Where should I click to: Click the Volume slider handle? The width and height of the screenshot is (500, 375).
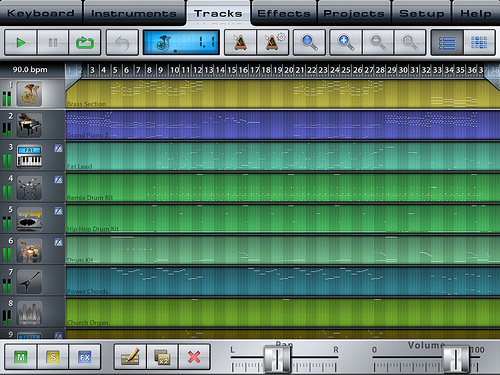coord(456,359)
